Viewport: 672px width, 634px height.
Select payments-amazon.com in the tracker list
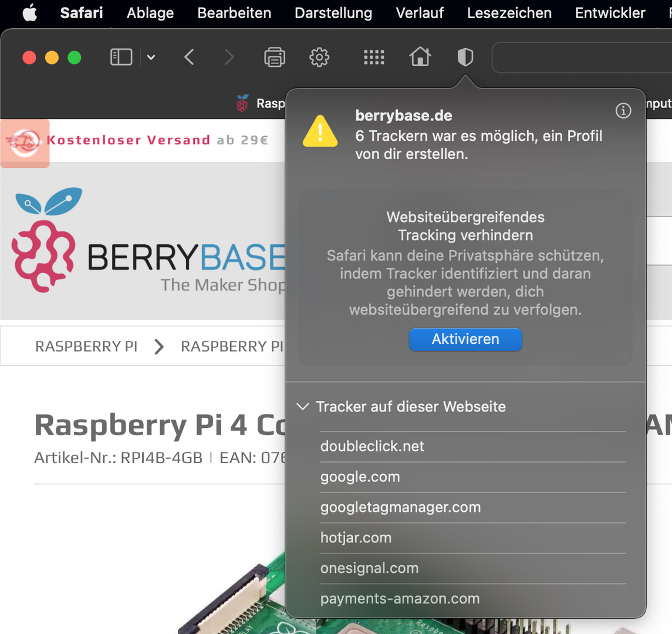[472, 598]
